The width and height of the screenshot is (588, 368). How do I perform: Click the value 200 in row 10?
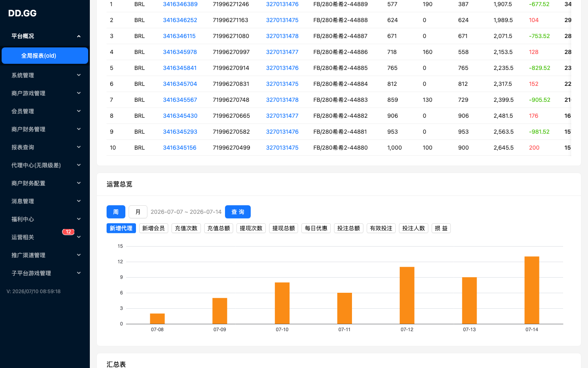(534, 148)
